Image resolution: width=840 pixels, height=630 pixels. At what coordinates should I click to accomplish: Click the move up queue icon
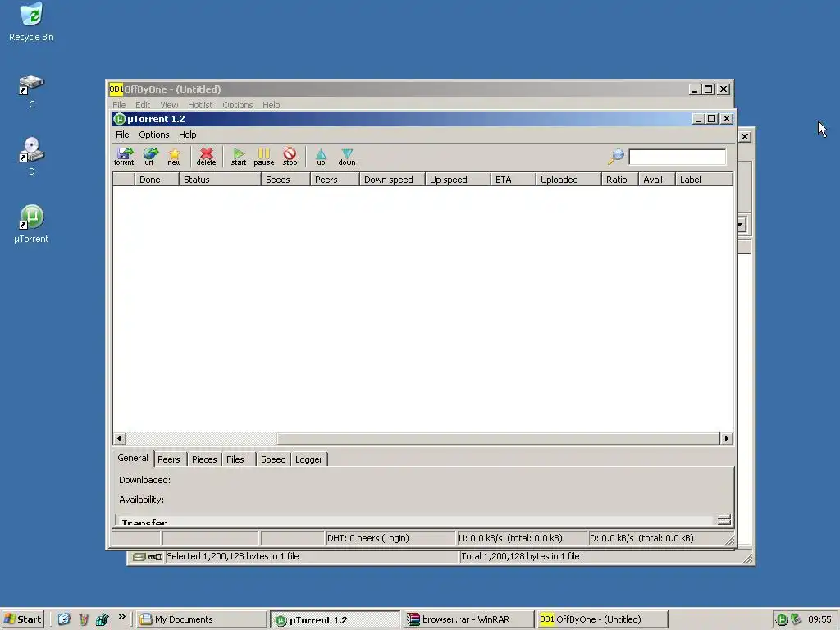[x=321, y=157]
